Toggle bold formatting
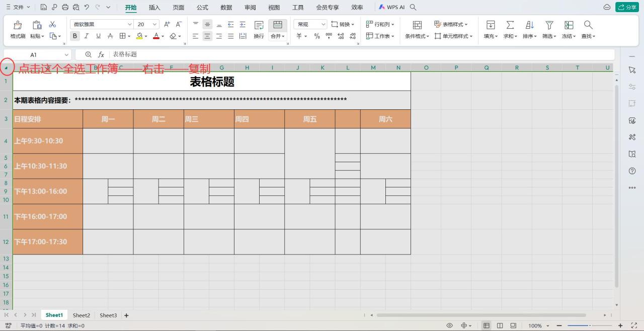 (75, 36)
